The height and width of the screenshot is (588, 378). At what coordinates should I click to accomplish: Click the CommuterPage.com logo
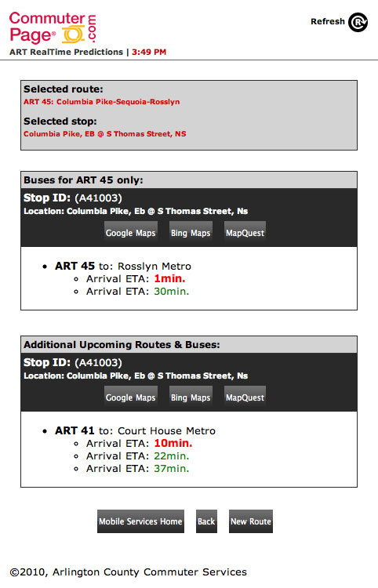point(53,27)
